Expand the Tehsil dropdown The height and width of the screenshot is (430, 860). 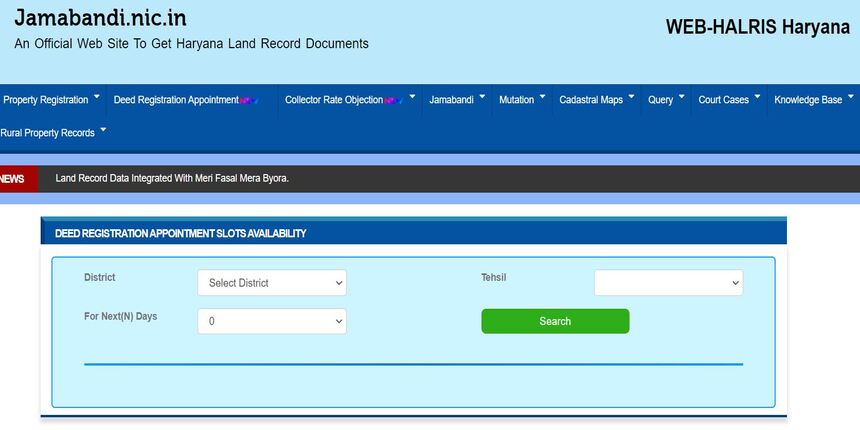tap(668, 283)
